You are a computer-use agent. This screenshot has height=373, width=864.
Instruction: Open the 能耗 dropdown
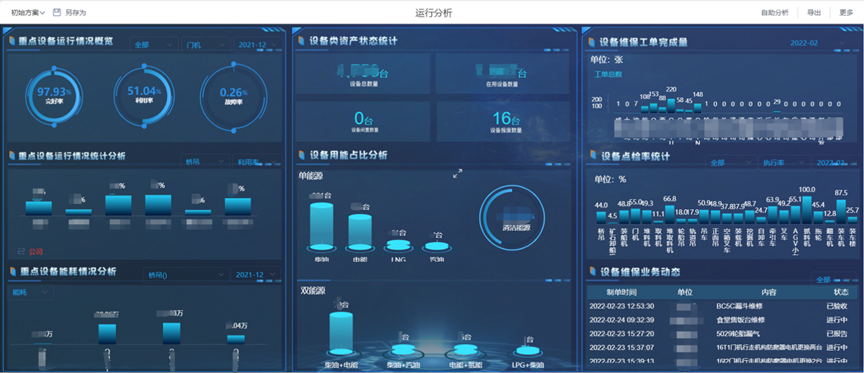tap(30, 293)
